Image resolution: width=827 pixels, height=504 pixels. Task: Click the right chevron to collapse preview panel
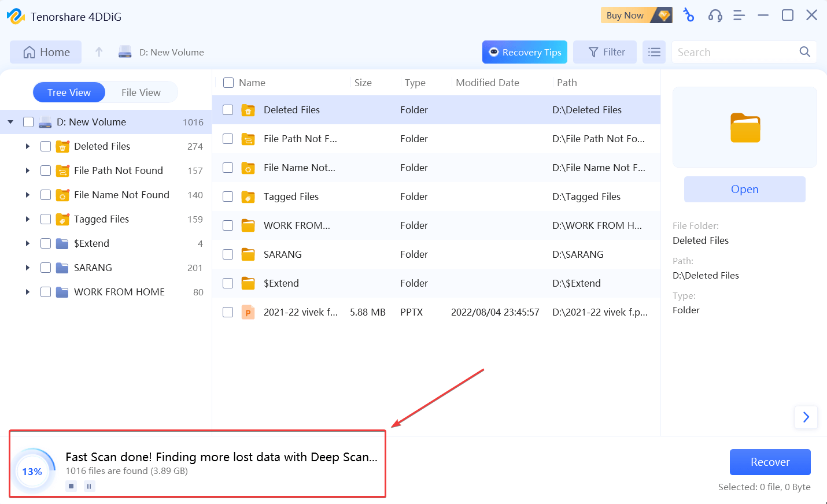tap(806, 417)
